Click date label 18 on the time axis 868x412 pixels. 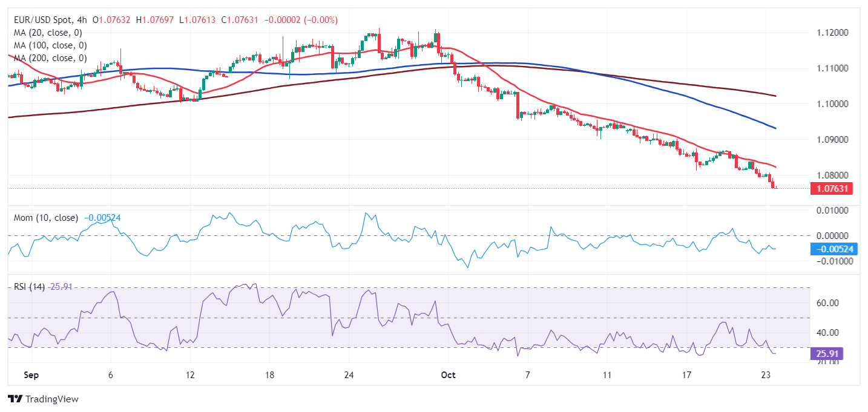(269, 375)
